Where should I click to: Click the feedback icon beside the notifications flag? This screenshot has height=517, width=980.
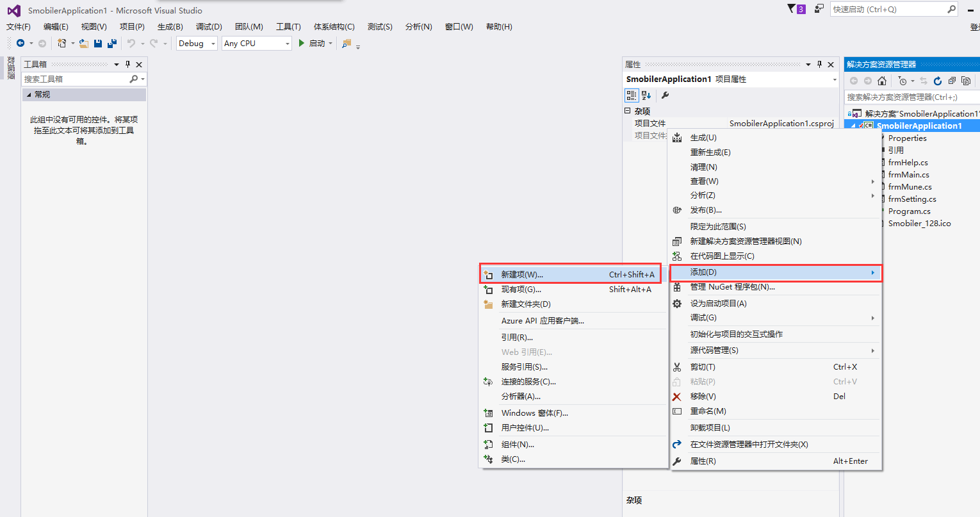tap(819, 9)
